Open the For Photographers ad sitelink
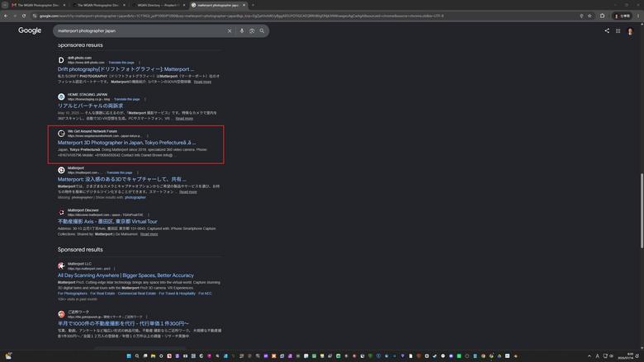The image size is (644, 362). [x=73, y=294]
